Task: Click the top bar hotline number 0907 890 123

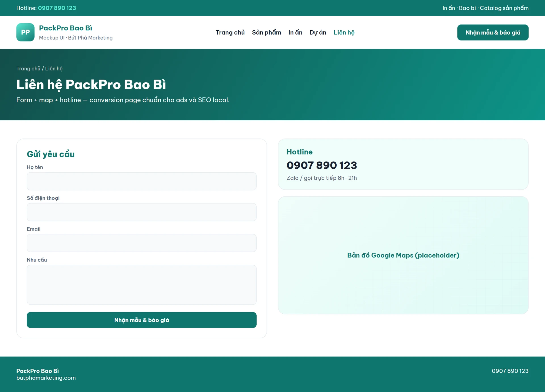Action: coord(57,8)
